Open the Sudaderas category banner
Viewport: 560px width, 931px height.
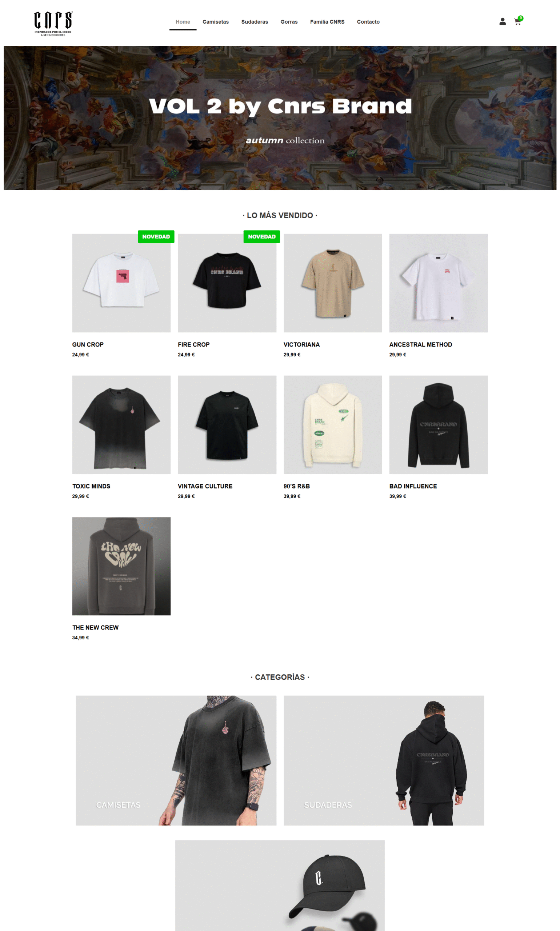point(384,760)
